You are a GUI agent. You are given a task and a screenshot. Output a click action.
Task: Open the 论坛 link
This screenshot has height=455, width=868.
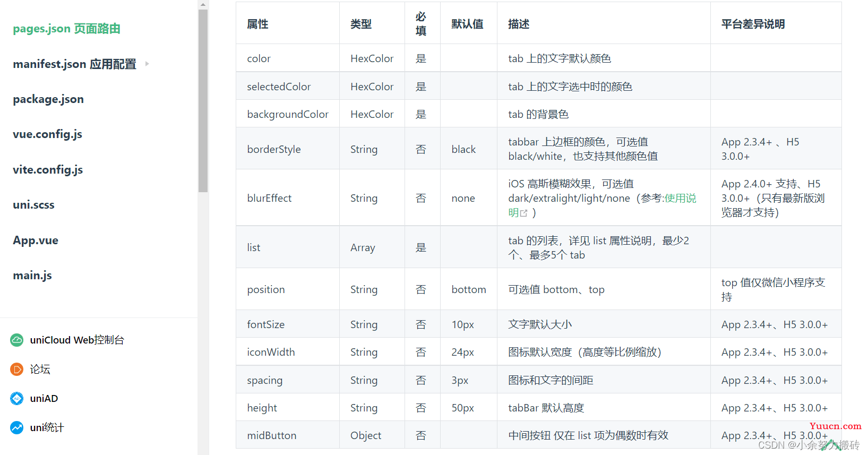40,369
